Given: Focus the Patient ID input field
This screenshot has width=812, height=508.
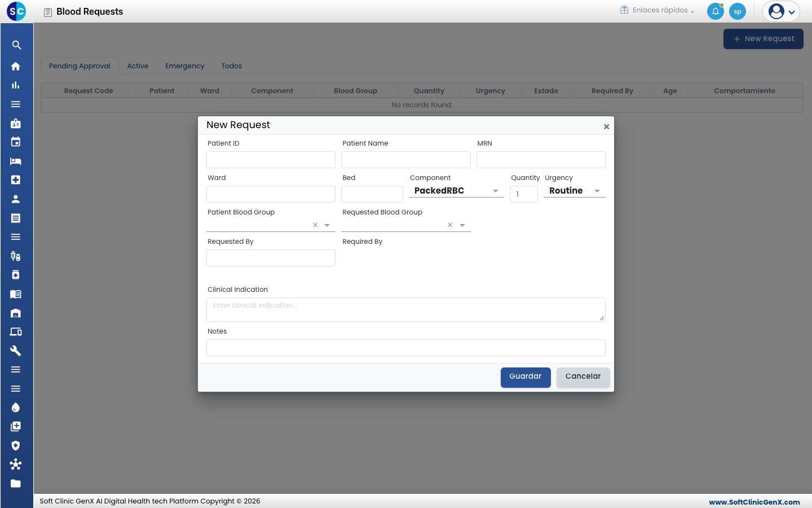Looking at the screenshot, I should (x=271, y=160).
